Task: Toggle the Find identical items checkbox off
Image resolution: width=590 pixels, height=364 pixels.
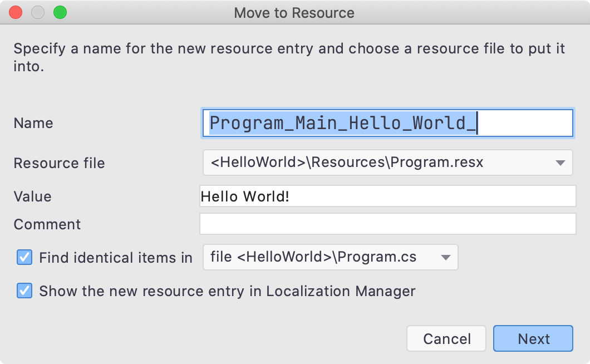Action: [24, 257]
